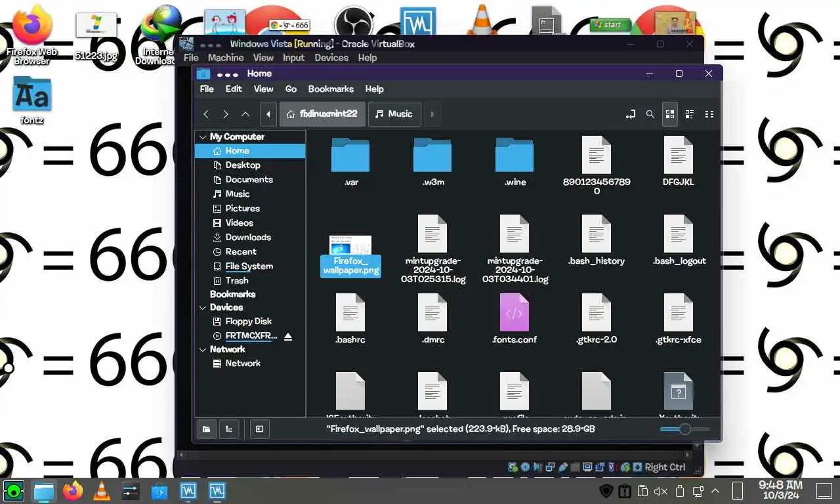Image resolution: width=840 pixels, height=504 pixels.
Task: Collapse the Devices section
Action: [202, 308]
